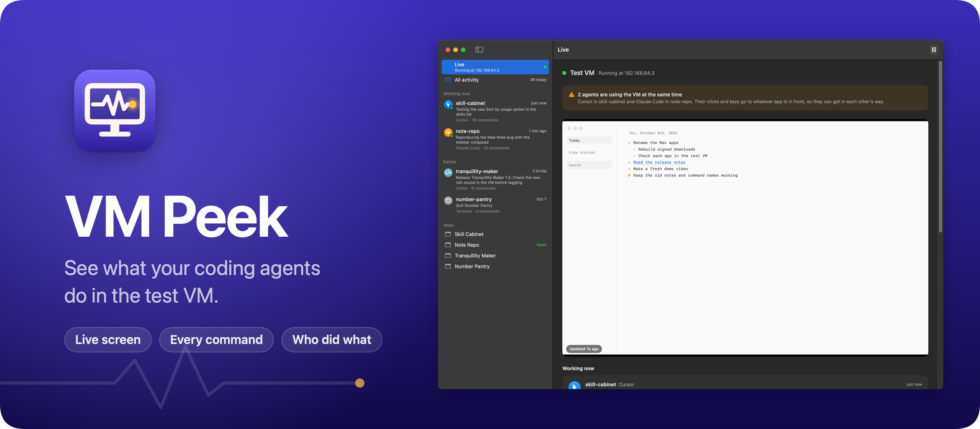The height and width of the screenshot is (429, 980).
Task: Select Today in VM preview sidebar
Action: click(x=589, y=141)
